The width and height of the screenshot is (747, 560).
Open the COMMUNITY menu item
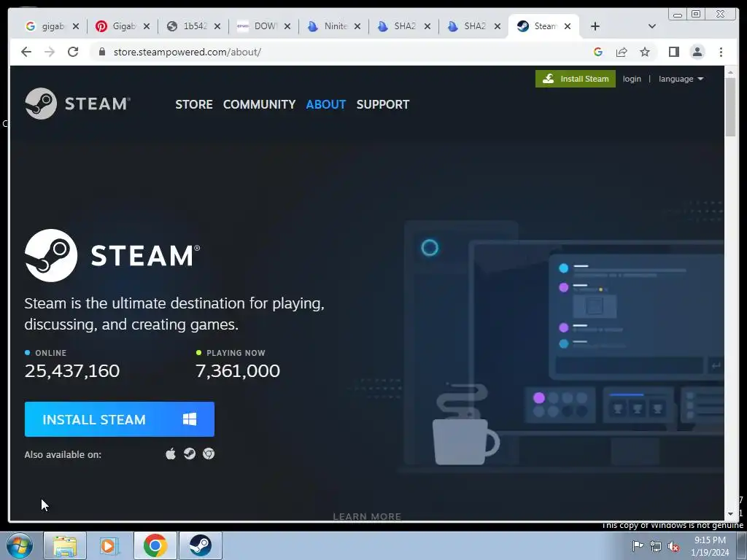259,104
